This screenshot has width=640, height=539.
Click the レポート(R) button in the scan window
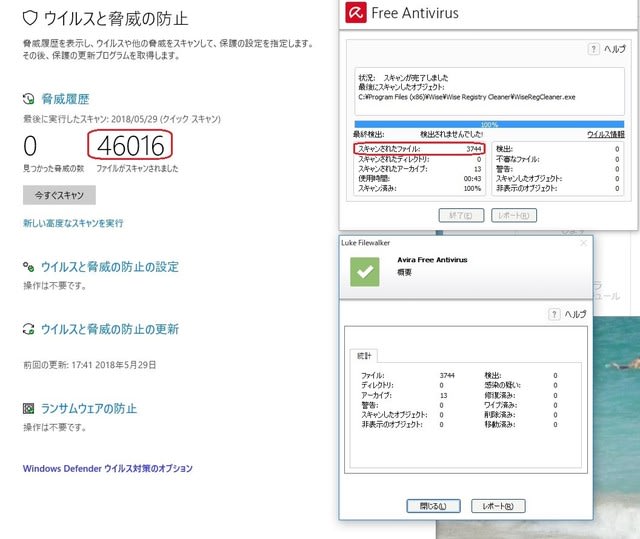[513, 215]
